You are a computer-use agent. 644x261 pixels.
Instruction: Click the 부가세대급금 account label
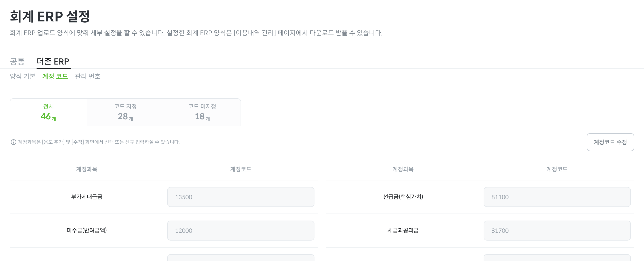pyautogui.click(x=87, y=197)
